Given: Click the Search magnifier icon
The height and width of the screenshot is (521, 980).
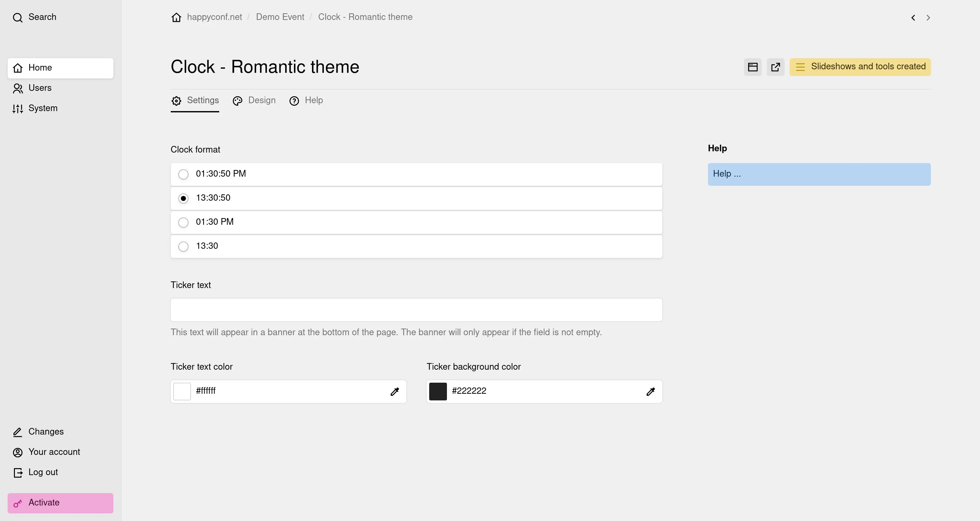Looking at the screenshot, I should coord(17,17).
